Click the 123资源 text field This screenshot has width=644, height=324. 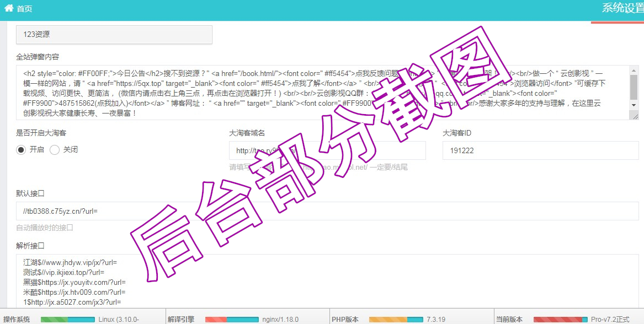pos(114,34)
